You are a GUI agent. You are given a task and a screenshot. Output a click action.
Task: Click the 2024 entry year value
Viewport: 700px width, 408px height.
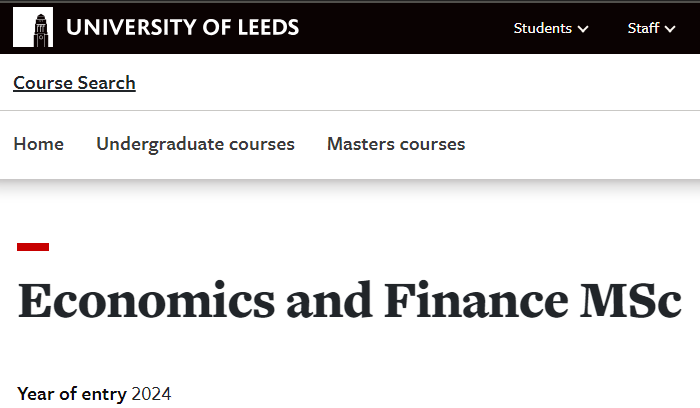(x=151, y=394)
